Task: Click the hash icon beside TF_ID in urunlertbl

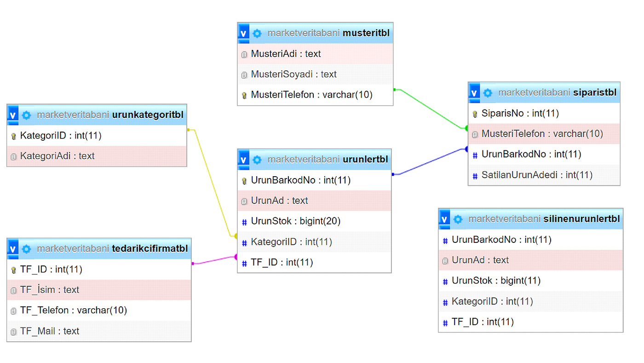Action: click(x=244, y=263)
